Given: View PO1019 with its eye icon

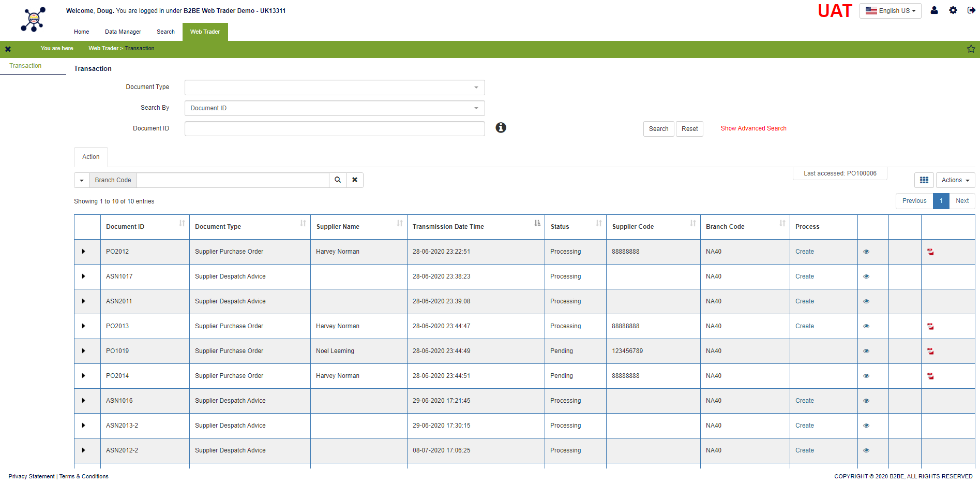Looking at the screenshot, I should 866,351.
